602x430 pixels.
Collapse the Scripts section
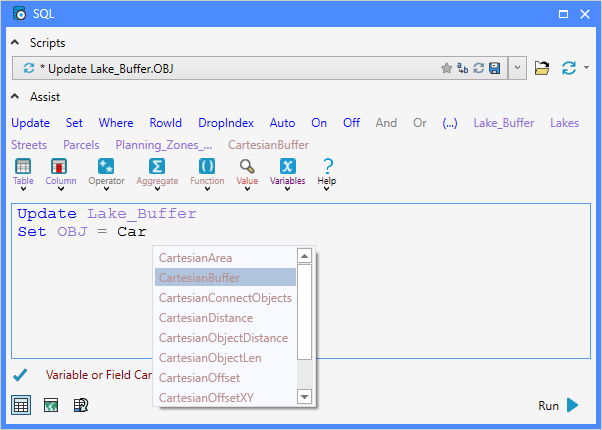[x=15, y=42]
